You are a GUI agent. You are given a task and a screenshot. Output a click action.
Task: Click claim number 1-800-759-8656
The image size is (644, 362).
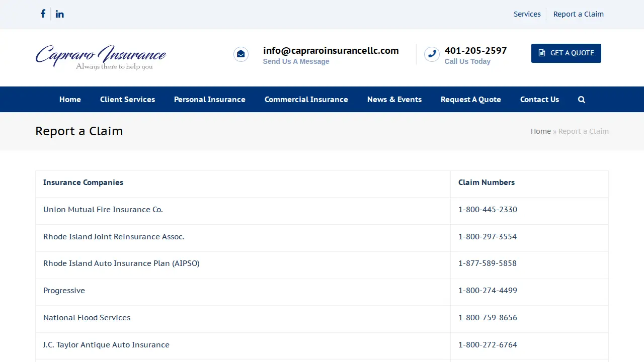tap(488, 318)
